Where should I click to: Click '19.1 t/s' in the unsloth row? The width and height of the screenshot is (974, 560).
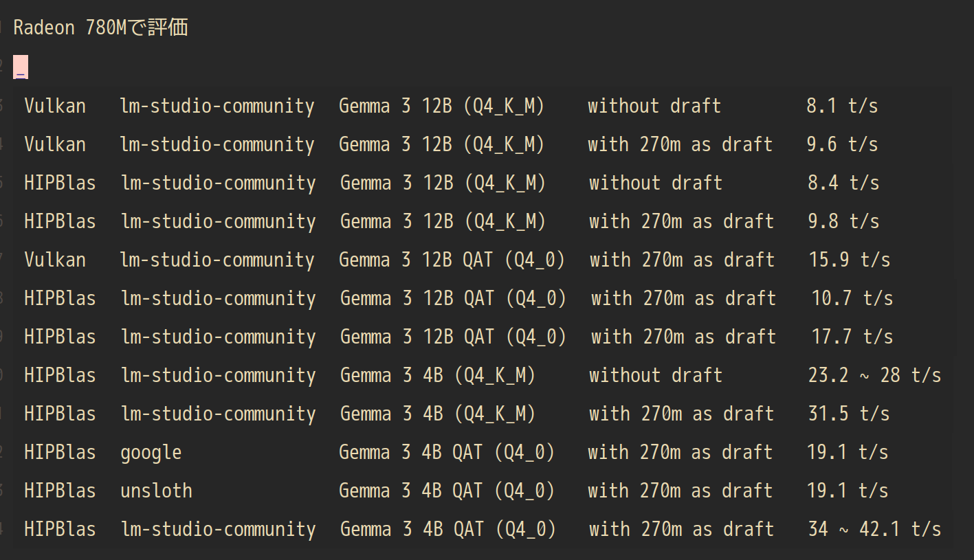tap(848, 491)
